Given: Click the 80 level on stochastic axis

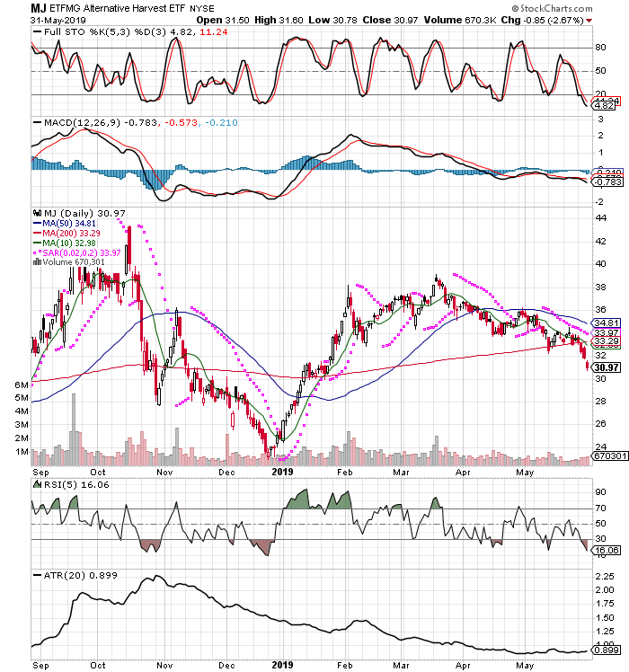Looking at the screenshot, I should pyautogui.click(x=600, y=48).
